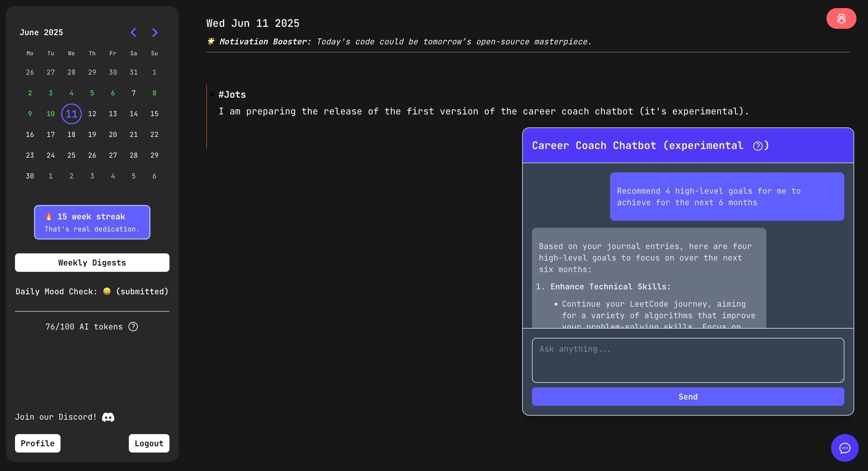868x471 pixels.
Task: Select June 1 in the calendar
Action: (x=154, y=72)
